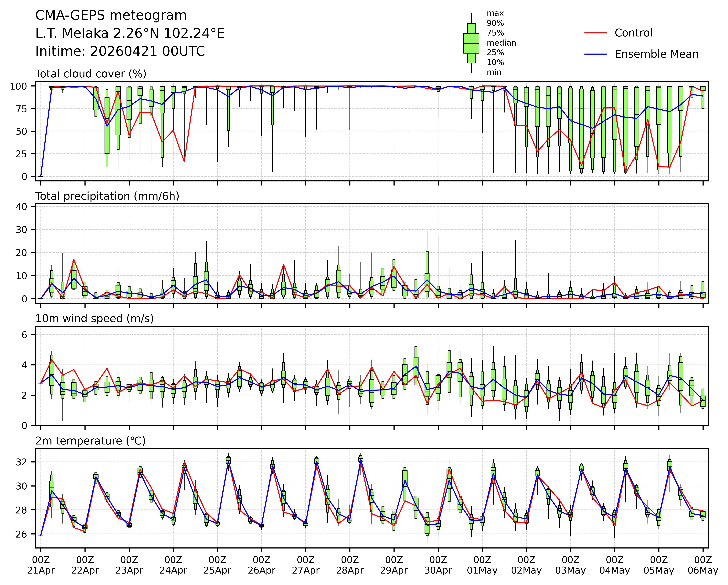Click the '00Z 01May' time axis label
Viewport: 728px width, 585px height.
(482, 565)
